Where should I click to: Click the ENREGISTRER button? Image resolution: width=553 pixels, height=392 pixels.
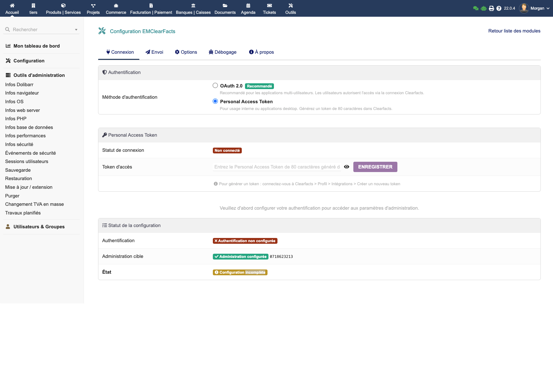coord(375,167)
